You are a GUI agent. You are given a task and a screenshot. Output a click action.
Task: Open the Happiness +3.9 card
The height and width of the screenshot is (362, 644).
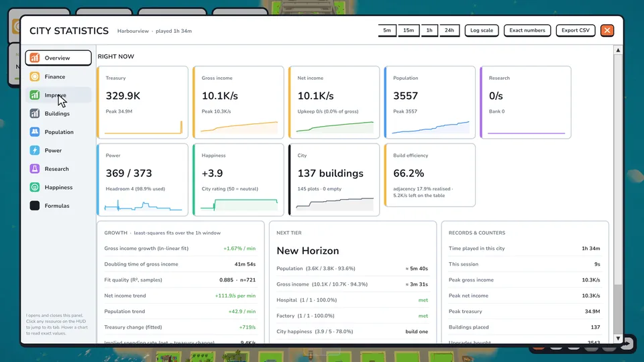point(238,180)
